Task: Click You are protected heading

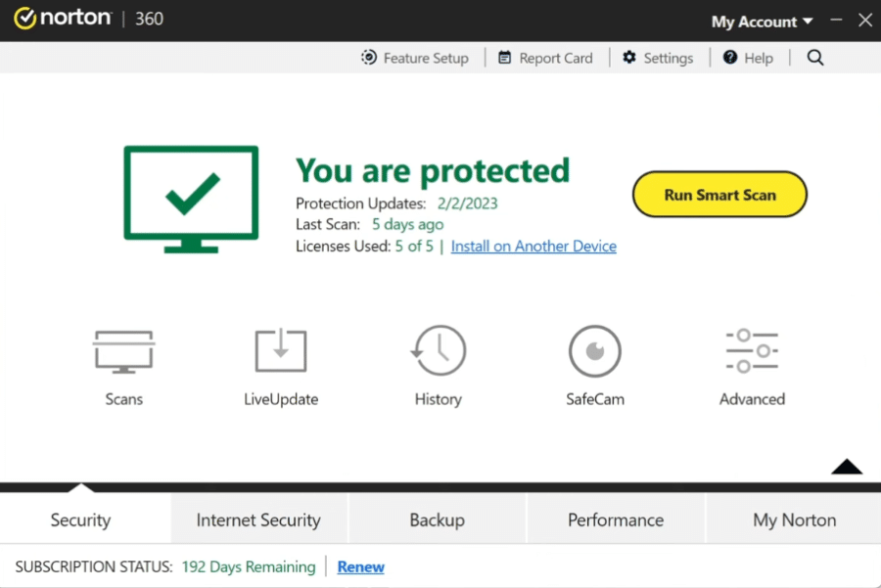Action: coord(433,171)
